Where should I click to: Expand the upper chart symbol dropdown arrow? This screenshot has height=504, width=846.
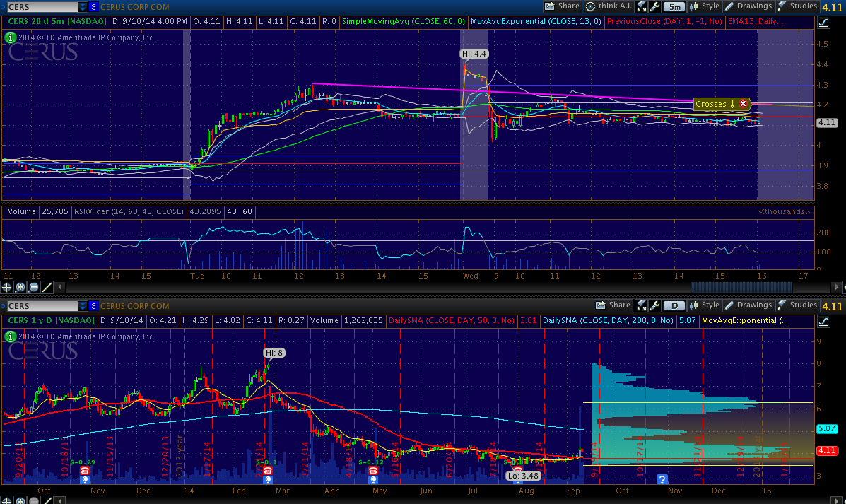tap(83, 7)
